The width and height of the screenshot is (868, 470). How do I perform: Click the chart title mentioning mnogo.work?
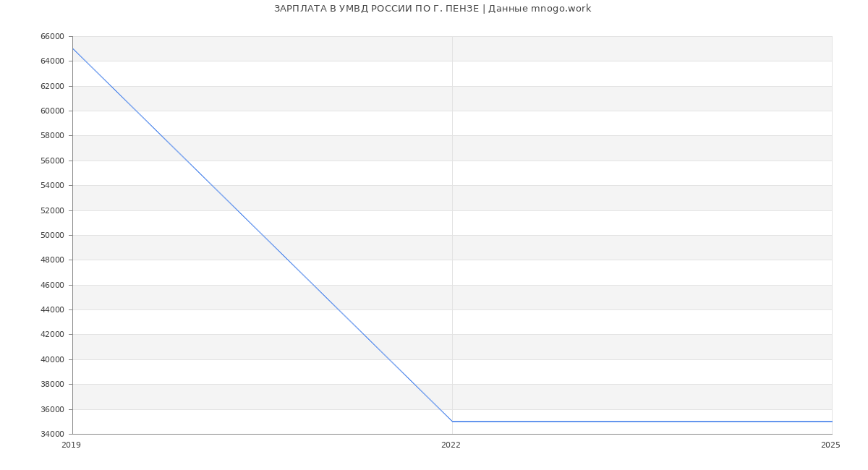point(433,9)
